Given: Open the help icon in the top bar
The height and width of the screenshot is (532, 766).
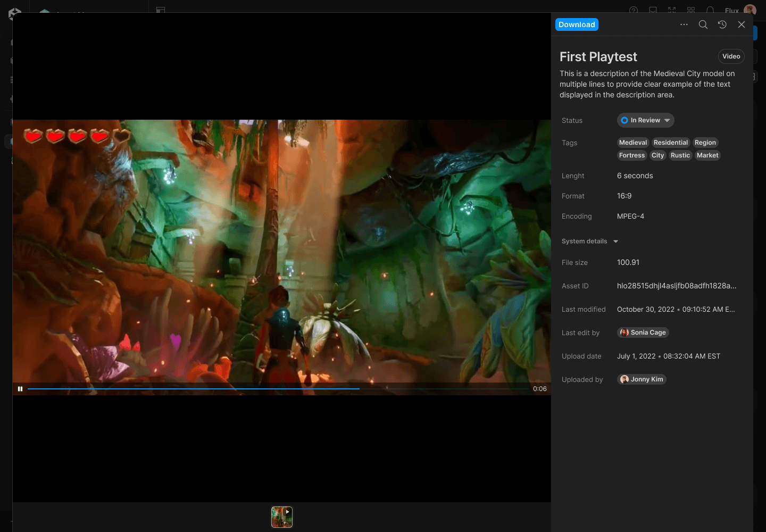Looking at the screenshot, I should tap(633, 10).
